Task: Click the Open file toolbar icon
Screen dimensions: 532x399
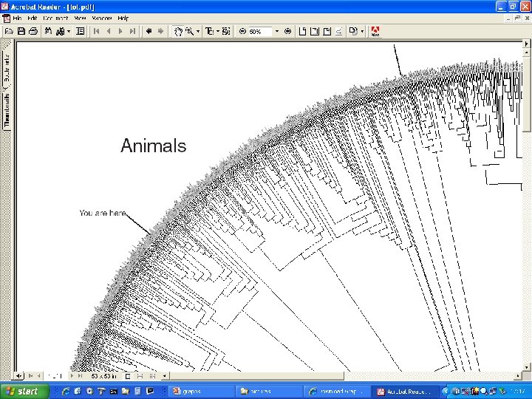Action: click(9, 31)
